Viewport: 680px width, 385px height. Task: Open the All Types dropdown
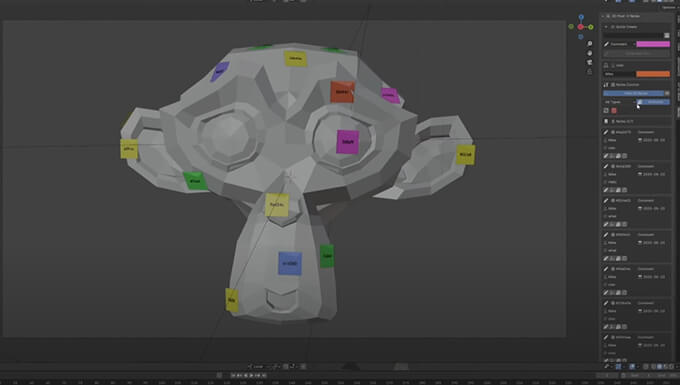[619, 102]
